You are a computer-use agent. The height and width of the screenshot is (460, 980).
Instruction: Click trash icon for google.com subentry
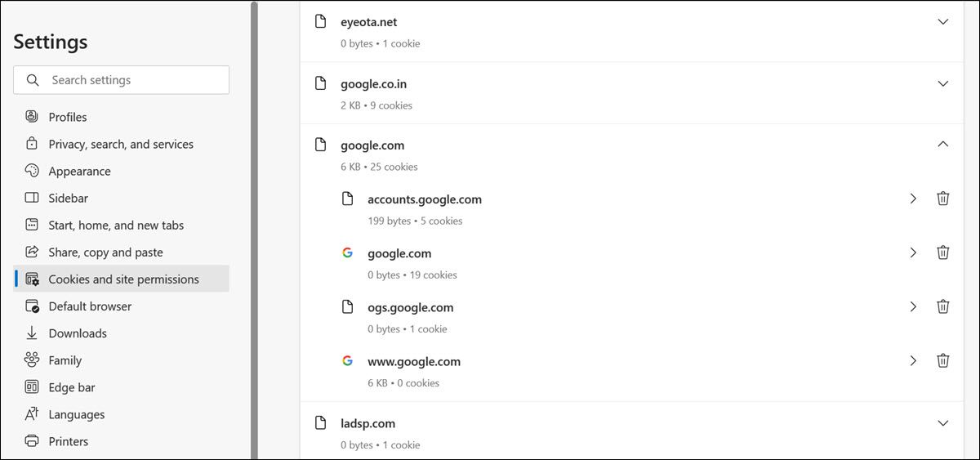pos(942,252)
